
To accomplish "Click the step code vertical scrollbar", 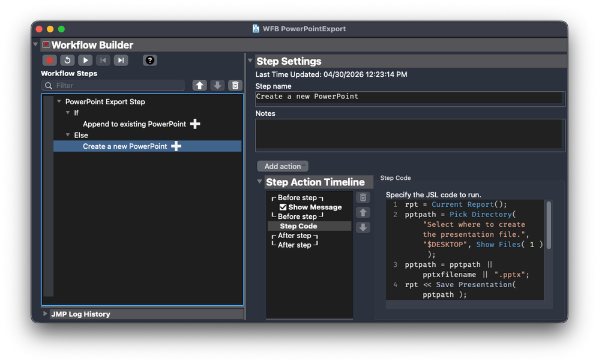I will pos(549,225).
